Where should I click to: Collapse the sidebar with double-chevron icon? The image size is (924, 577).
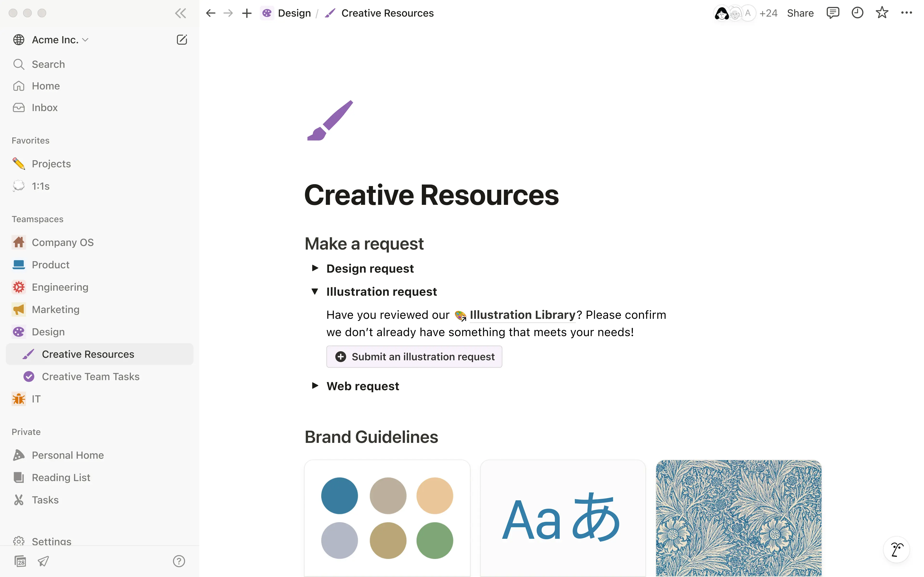(180, 13)
